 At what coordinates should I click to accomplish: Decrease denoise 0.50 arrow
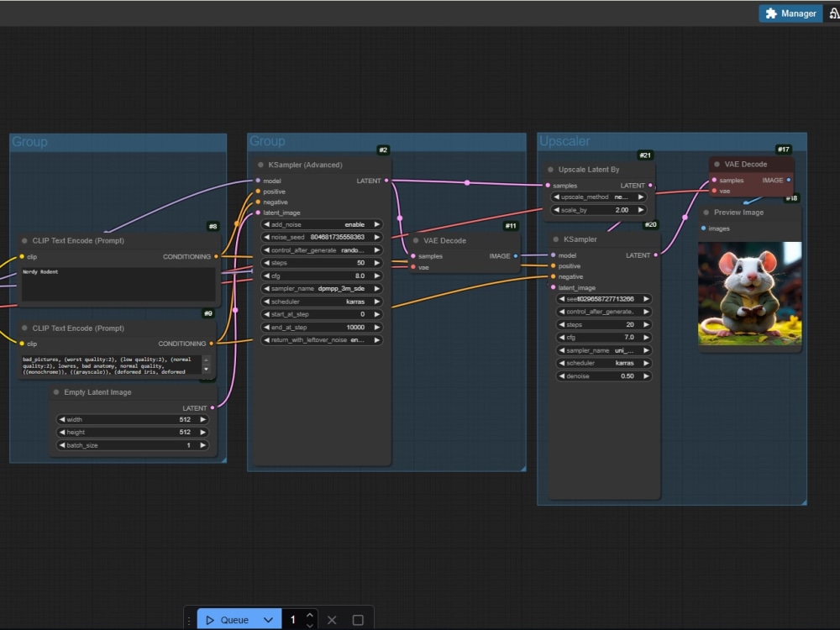(562, 376)
